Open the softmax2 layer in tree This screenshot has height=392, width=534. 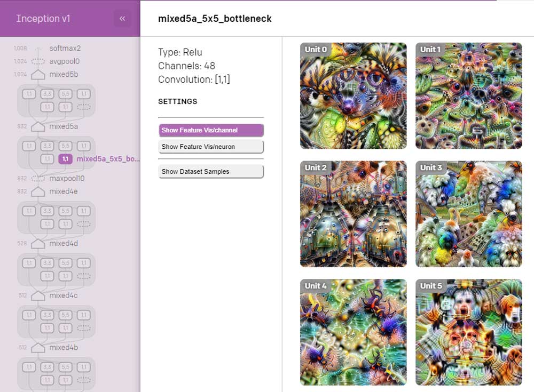click(65, 48)
